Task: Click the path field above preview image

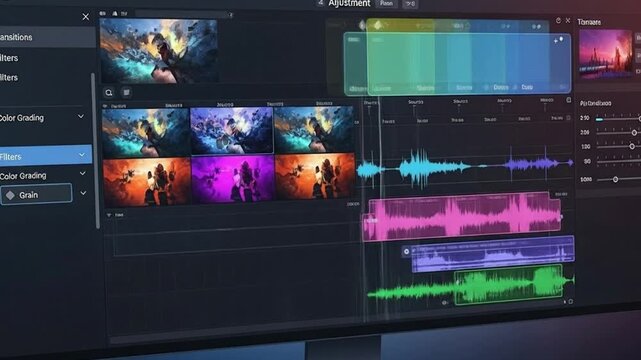Action: click(184, 14)
